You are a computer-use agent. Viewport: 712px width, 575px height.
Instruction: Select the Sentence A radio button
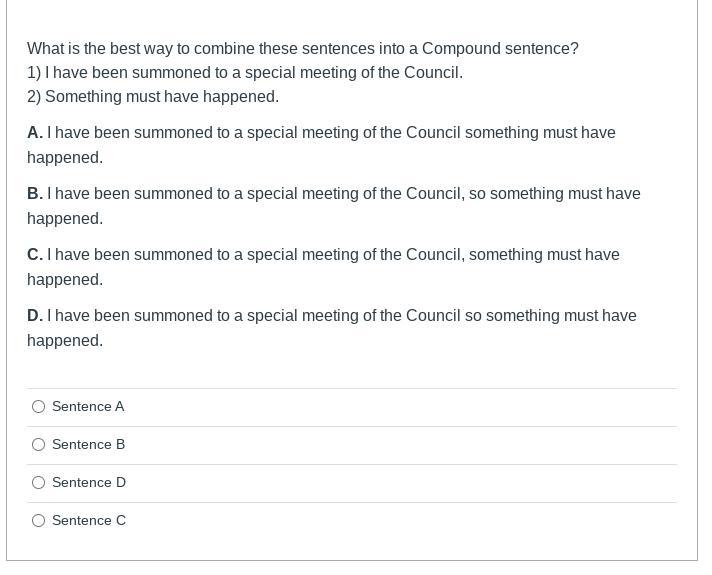point(38,406)
